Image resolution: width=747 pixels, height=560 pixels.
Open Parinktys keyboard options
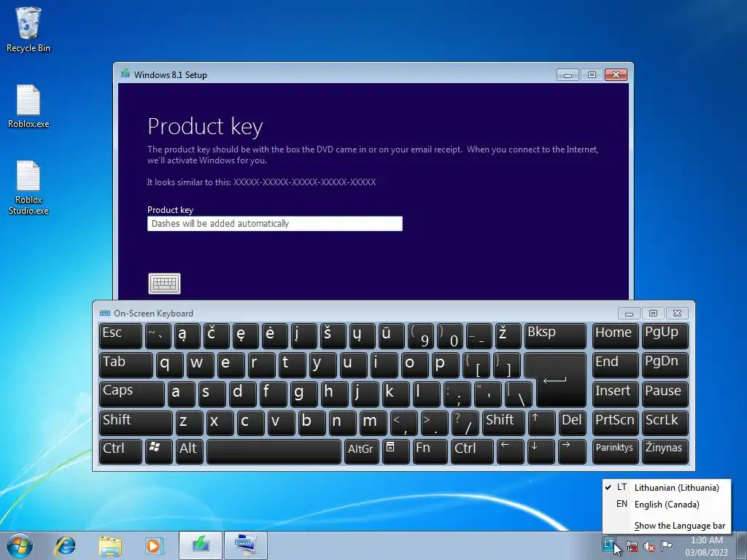pos(615,451)
